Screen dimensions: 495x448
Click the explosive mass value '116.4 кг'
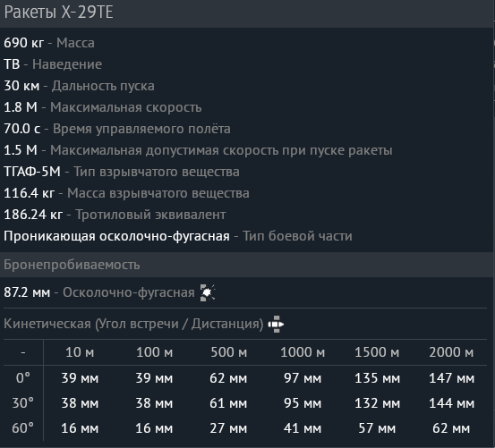click(x=29, y=193)
